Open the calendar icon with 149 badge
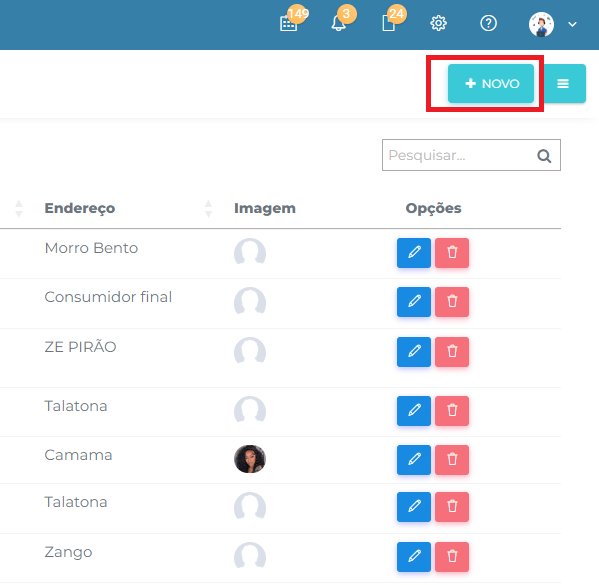Screen dimensions: 599x585 point(289,23)
